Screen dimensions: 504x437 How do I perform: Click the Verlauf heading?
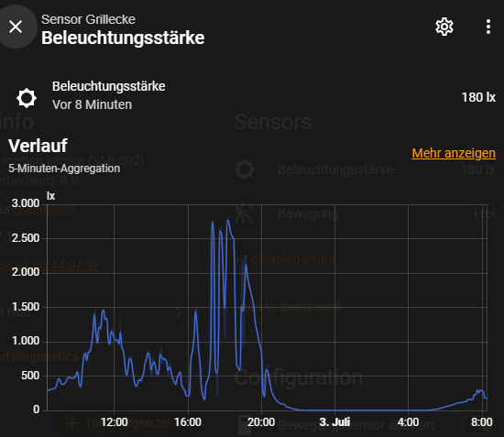click(38, 146)
